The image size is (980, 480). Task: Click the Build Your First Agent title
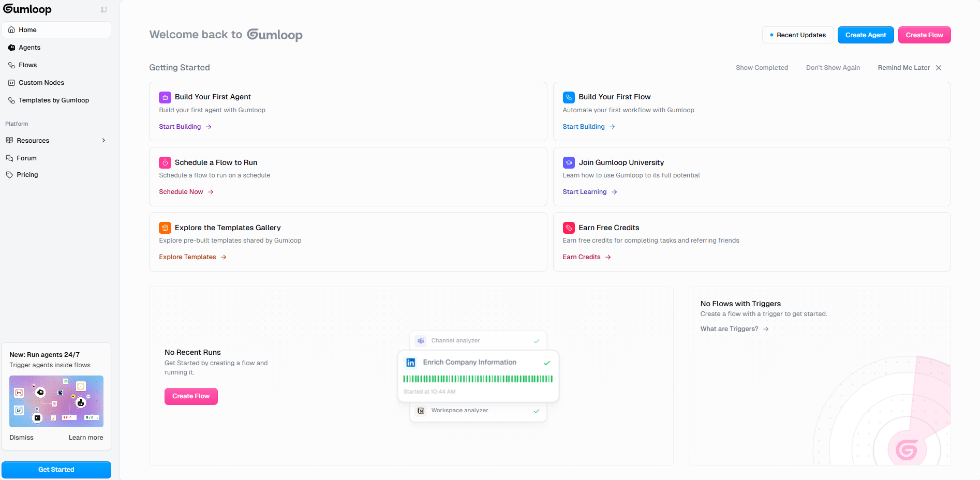point(213,97)
